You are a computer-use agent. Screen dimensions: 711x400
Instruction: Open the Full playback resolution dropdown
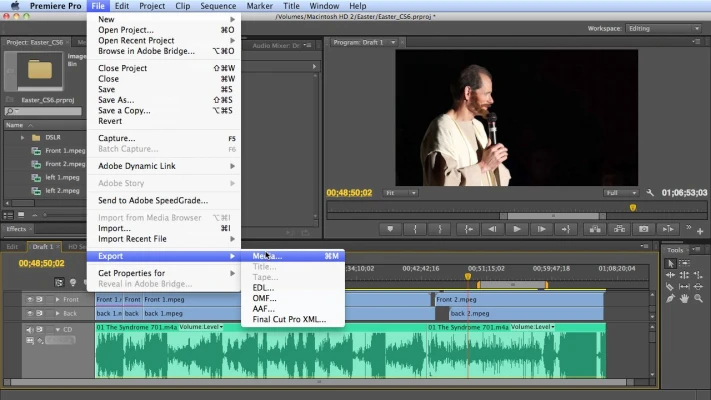pyautogui.click(x=621, y=193)
